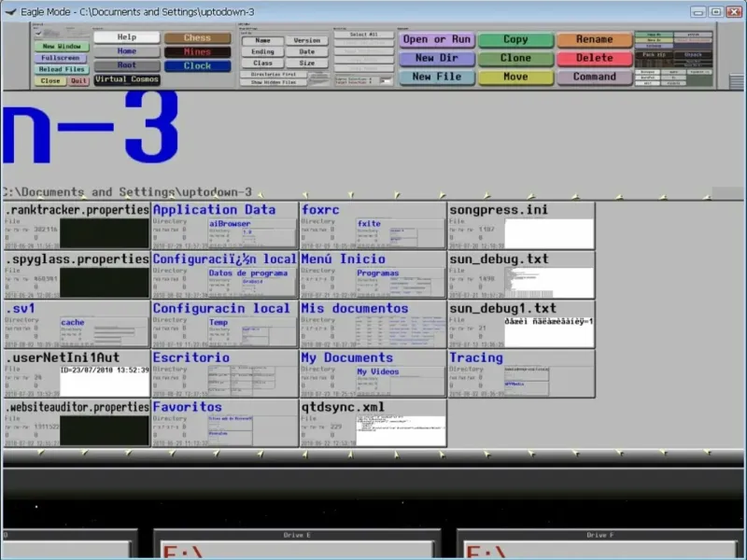Open the Configuracin local directory panel
The height and width of the screenshot is (560, 747).
point(225,324)
